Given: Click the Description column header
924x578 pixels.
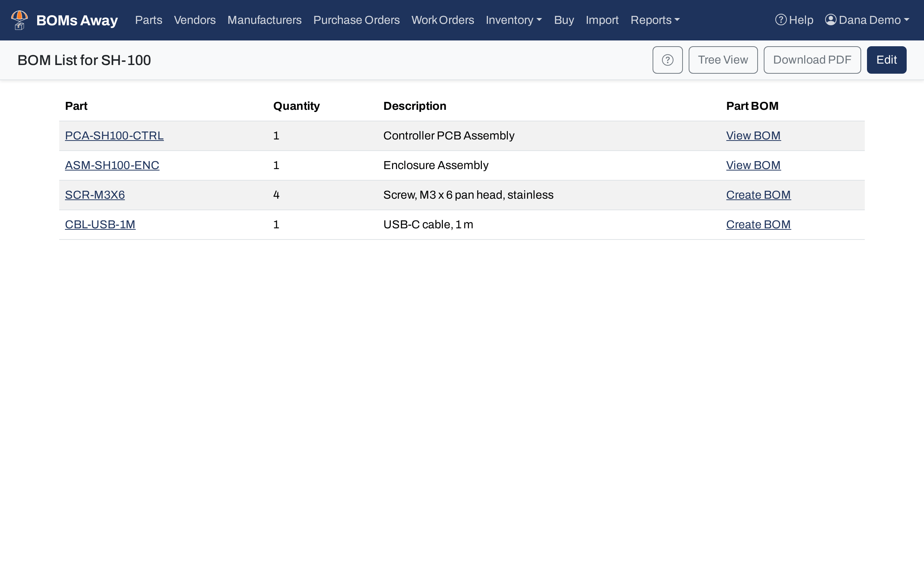Looking at the screenshot, I should 415,106.
